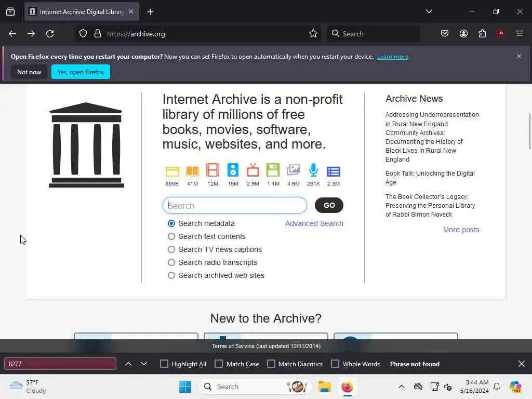Click the Firefox taskbar icon
Screen dimensions: 532x399
347,387
